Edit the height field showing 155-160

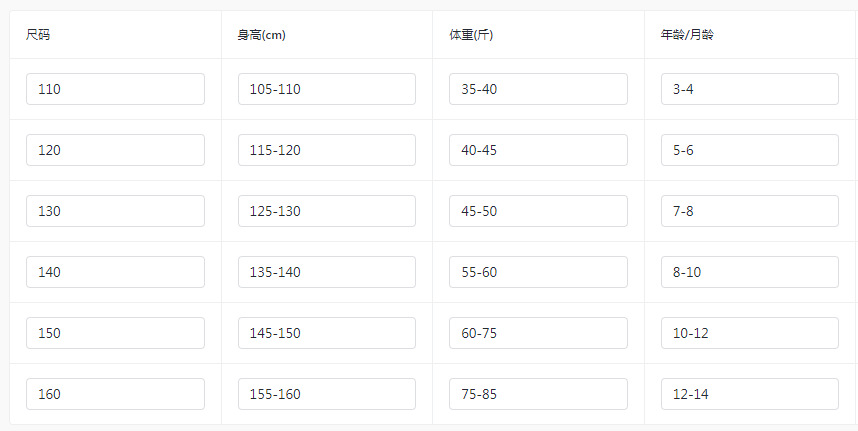point(327,394)
